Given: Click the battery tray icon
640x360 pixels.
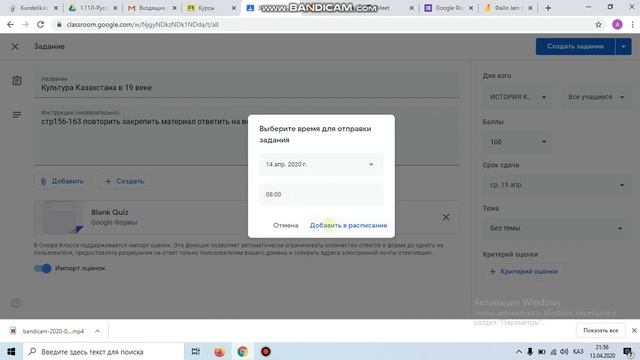Looking at the screenshot, I should tap(542, 351).
